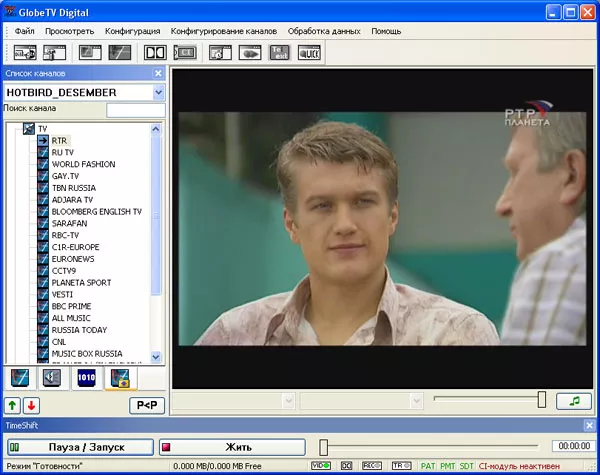This screenshot has width=600, height=475.
Task: Open the HOTBIRD_DESEMBER dropdown
Action: [158, 92]
